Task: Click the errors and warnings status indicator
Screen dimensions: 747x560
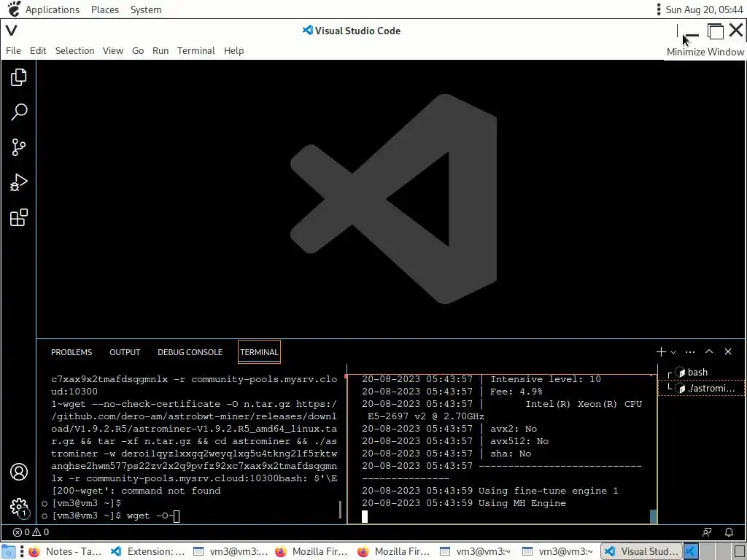Action: pyautogui.click(x=31, y=532)
